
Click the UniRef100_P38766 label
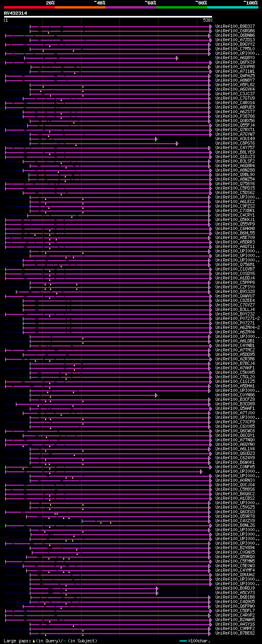point(235,116)
